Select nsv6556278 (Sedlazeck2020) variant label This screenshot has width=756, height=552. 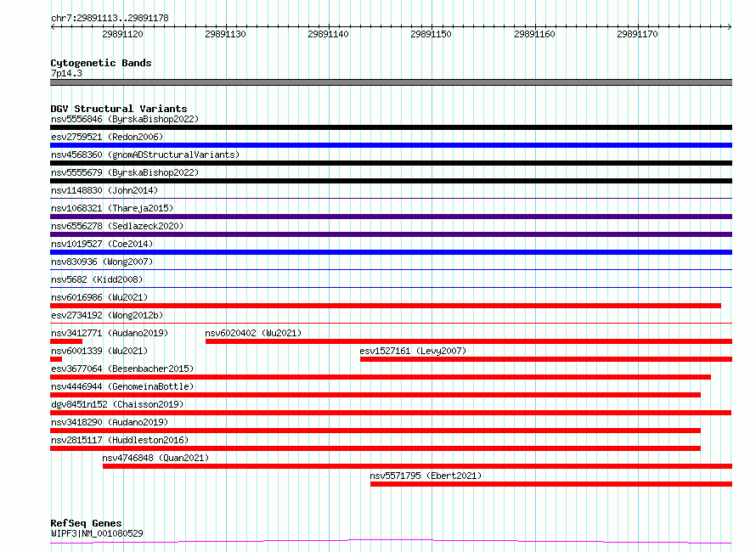117,226
